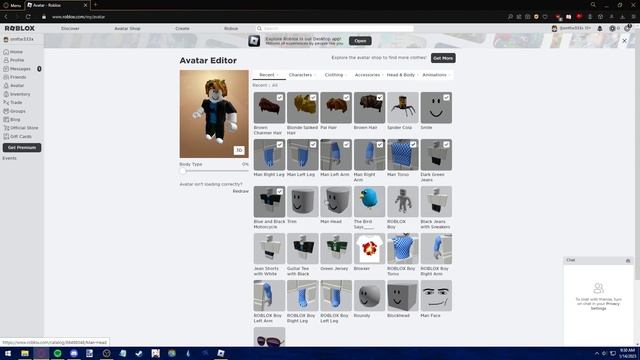This screenshot has width=640, height=360.
Task: Unequip Brown Charmer Hair via its checkbox
Action: pos(280,98)
